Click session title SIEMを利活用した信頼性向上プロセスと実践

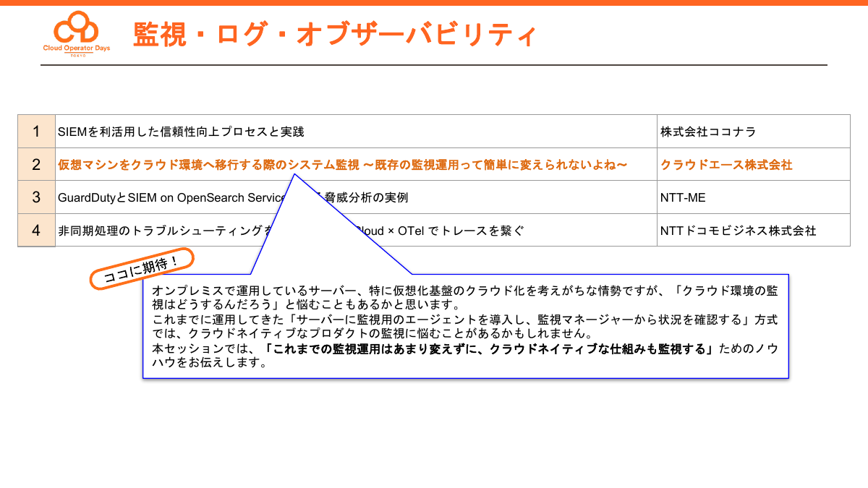(x=181, y=132)
